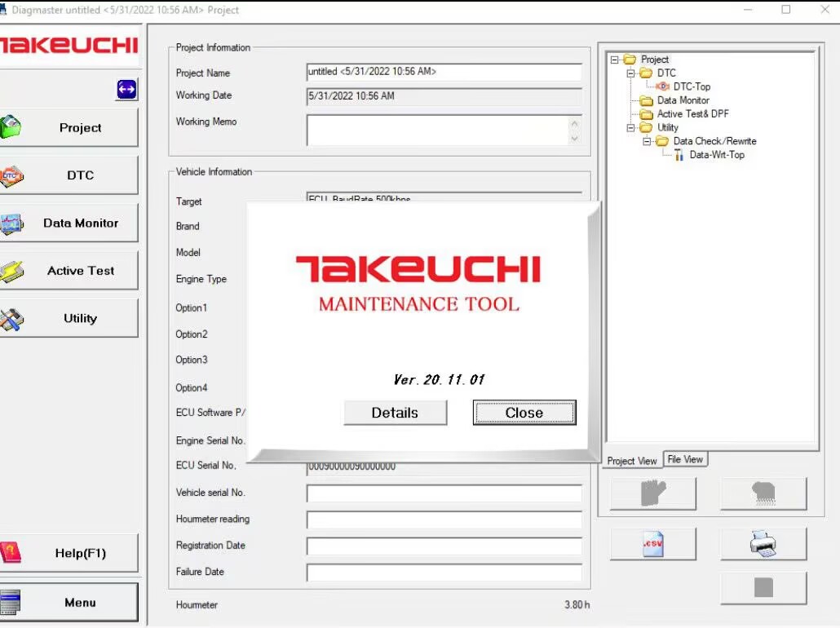
Task: Collapse the Utility folder in tree
Action: tap(630, 128)
